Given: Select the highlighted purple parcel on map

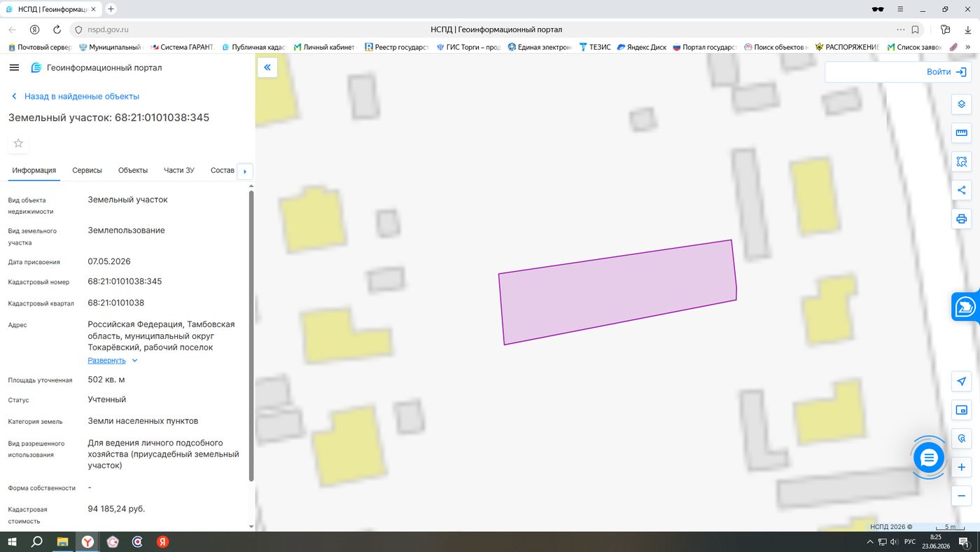Looking at the screenshot, I should (x=617, y=292).
